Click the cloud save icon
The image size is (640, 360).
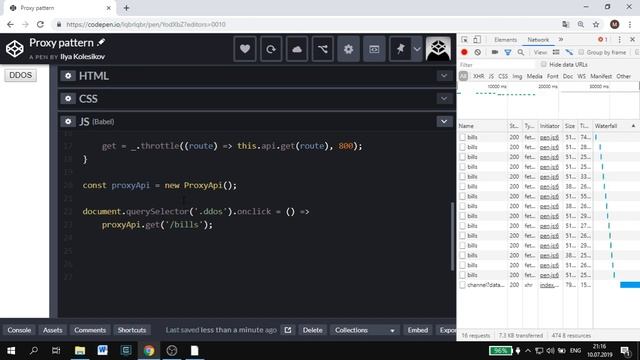point(297,49)
